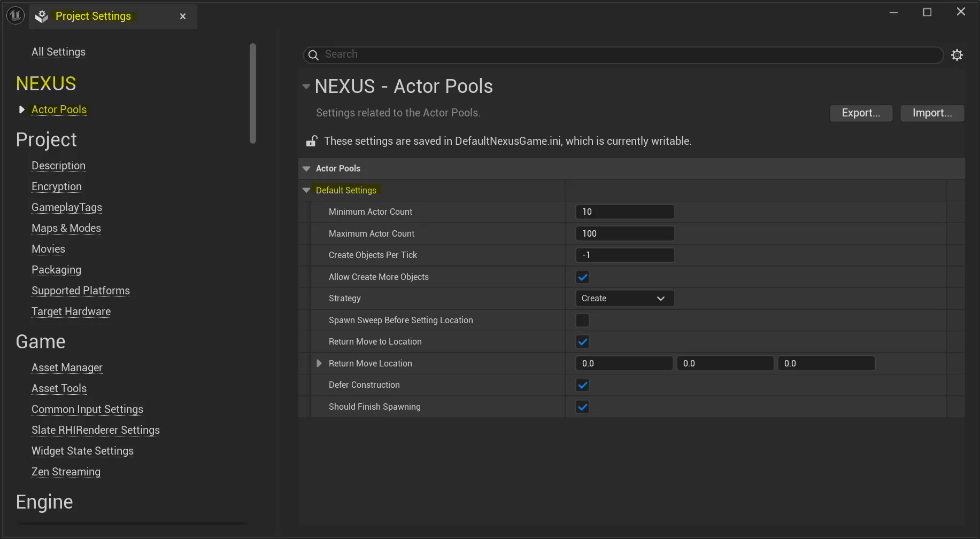Image resolution: width=980 pixels, height=539 pixels.
Task: Open the Strategy dropdown
Action: 624,299
